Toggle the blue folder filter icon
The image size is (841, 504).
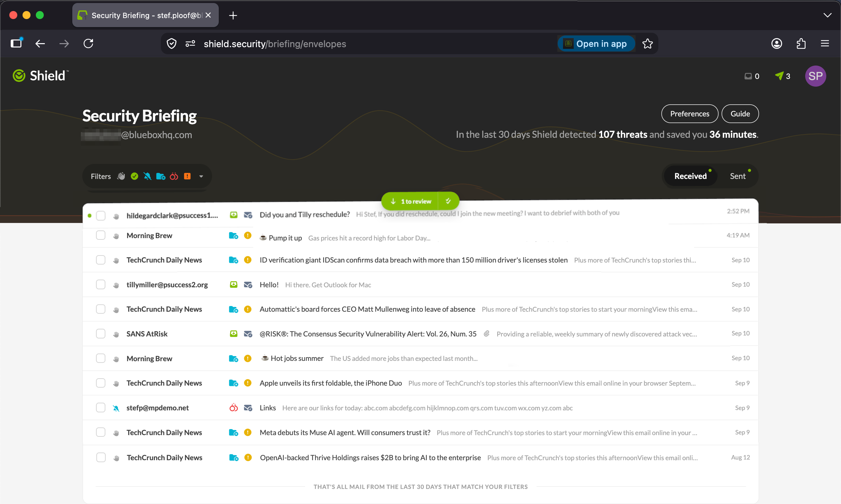pyautogui.click(x=161, y=176)
